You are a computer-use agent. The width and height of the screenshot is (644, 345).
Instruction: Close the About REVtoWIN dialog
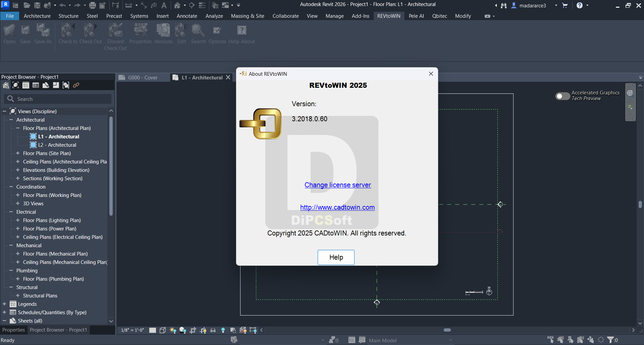tap(431, 74)
